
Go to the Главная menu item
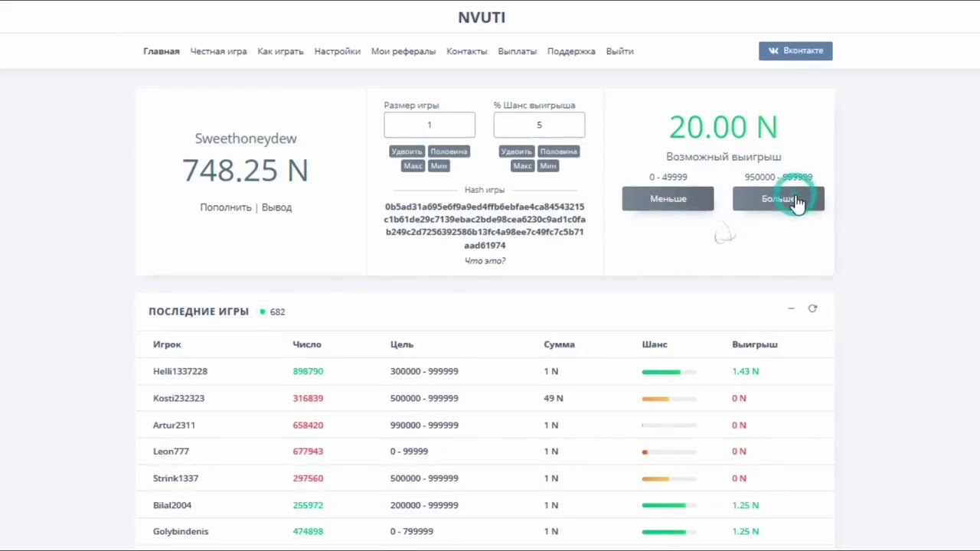pyautogui.click(x=162, y=51)
